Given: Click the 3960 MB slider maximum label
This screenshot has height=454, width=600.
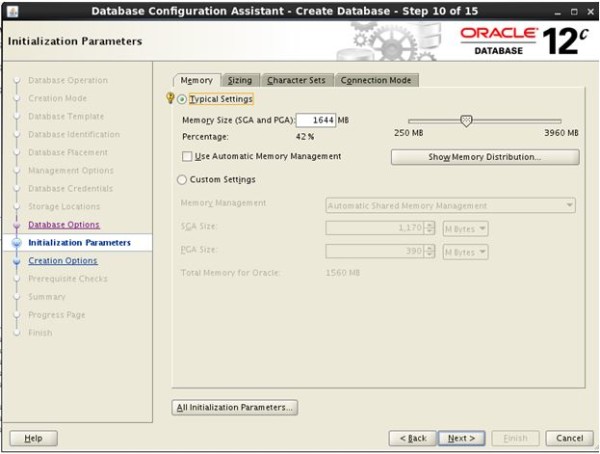Looking at the screenshot, I should [561, 133].
